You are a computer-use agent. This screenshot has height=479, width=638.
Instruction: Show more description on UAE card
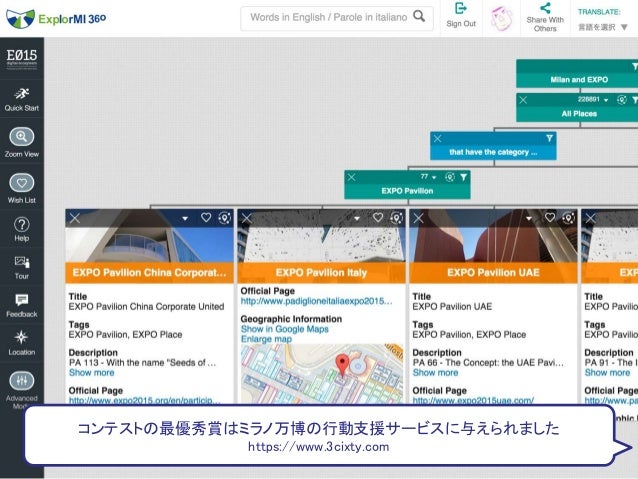coord(435,373)
